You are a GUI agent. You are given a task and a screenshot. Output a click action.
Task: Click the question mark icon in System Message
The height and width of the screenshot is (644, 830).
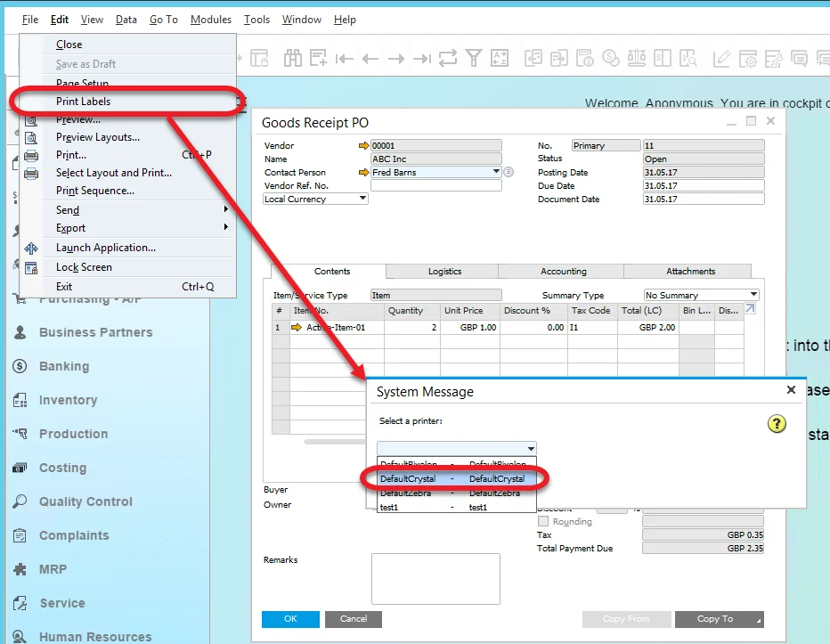[x=777, y=424]
